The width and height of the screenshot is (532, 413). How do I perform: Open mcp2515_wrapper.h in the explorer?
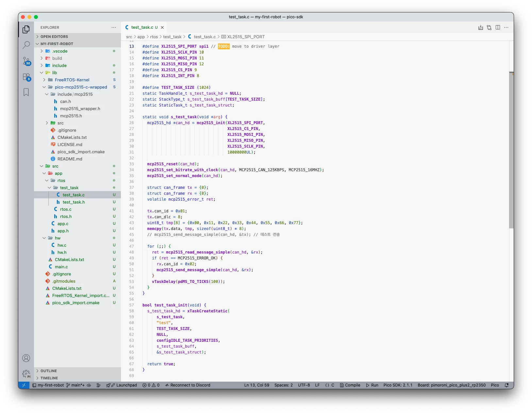pos(80,108)
